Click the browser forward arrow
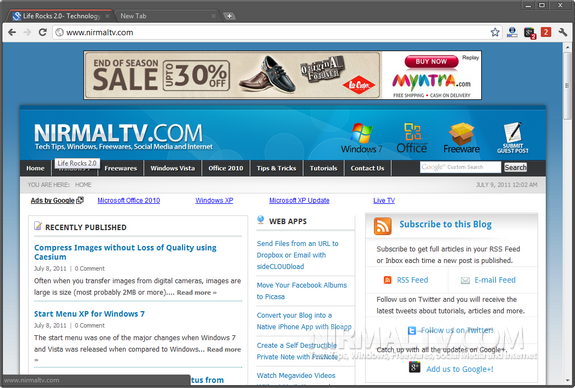Screen dimensions: 575x388 27,32
